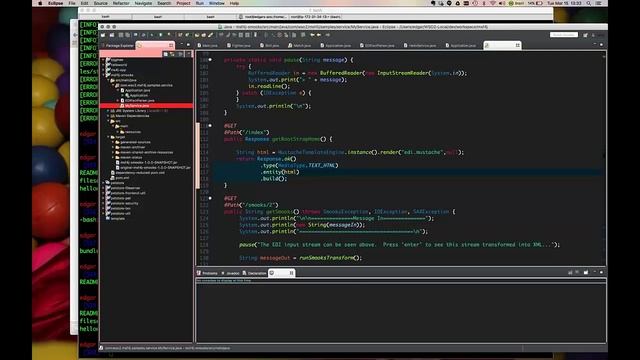Viewport: 640px width, 360px height.
Task: Collapse the msf4j-smooks project
Action: pos(104,75)
